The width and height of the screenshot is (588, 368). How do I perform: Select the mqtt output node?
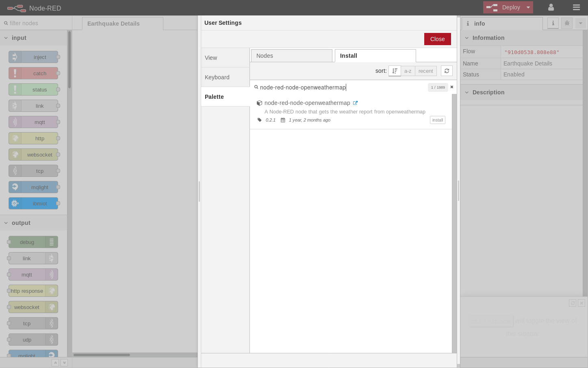(33, 274)
